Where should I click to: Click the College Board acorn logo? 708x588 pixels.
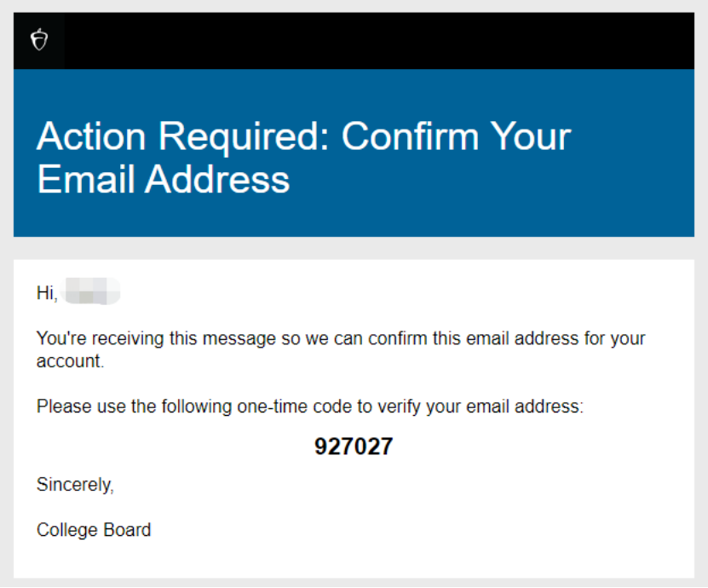tap(38, 40)
